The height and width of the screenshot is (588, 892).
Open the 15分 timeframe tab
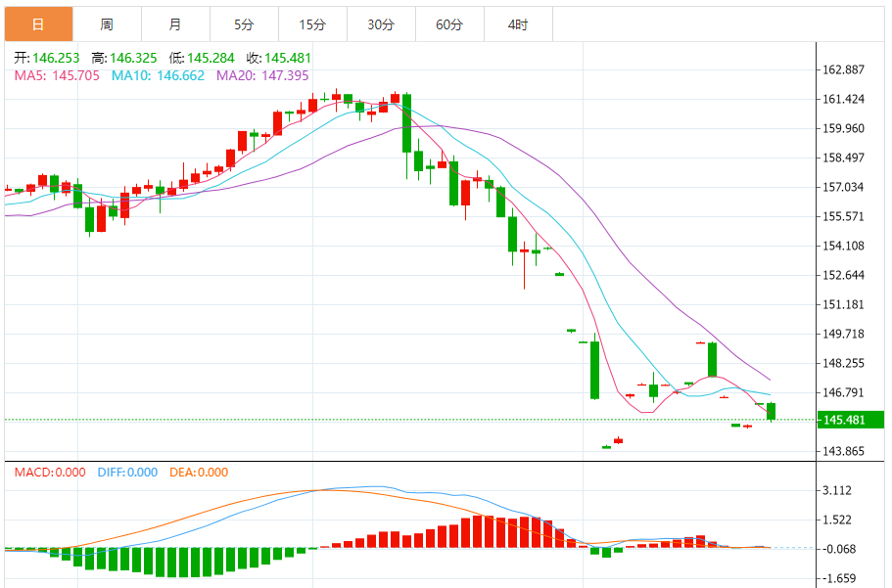click(x=313, y=24)
